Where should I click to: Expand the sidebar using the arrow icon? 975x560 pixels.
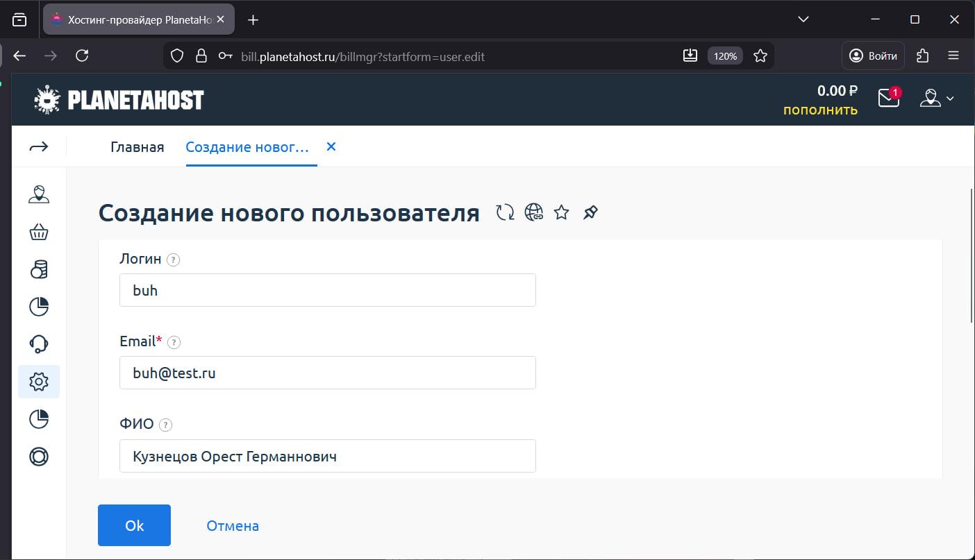[39, 146]
